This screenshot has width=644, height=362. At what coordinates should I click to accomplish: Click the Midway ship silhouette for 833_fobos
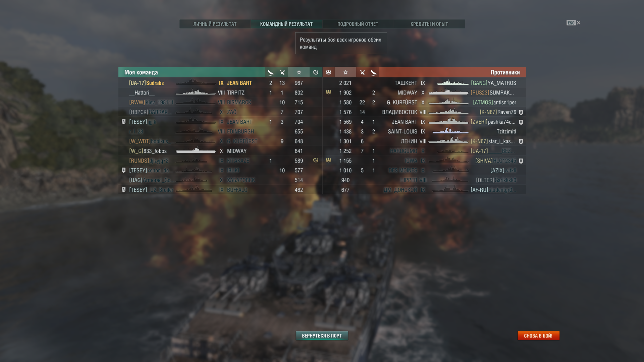(196, 150)
